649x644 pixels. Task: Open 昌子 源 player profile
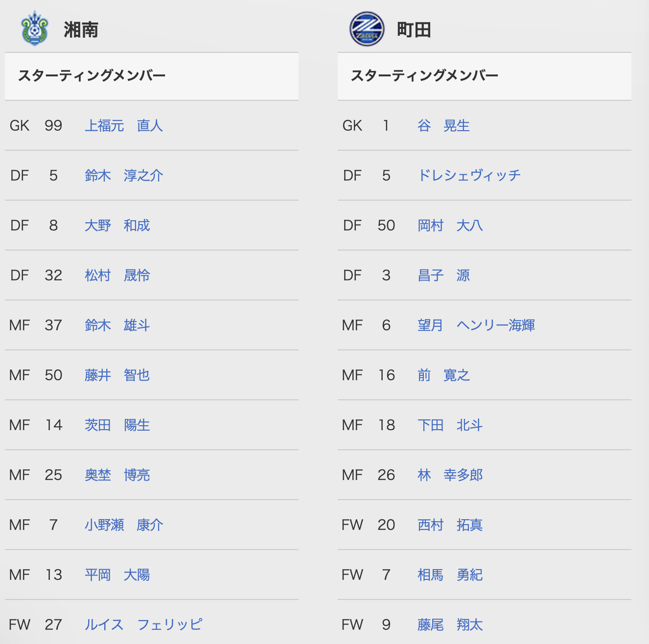point(443,276)
